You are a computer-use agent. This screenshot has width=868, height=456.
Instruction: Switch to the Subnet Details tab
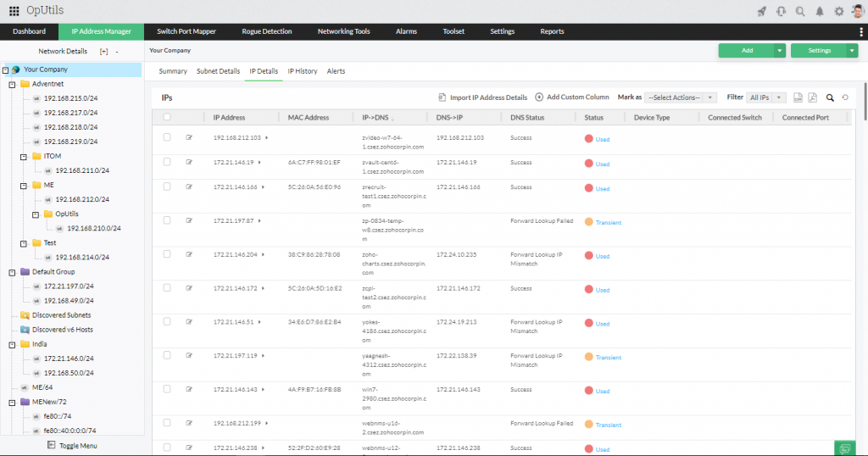[x=218, y=71]
